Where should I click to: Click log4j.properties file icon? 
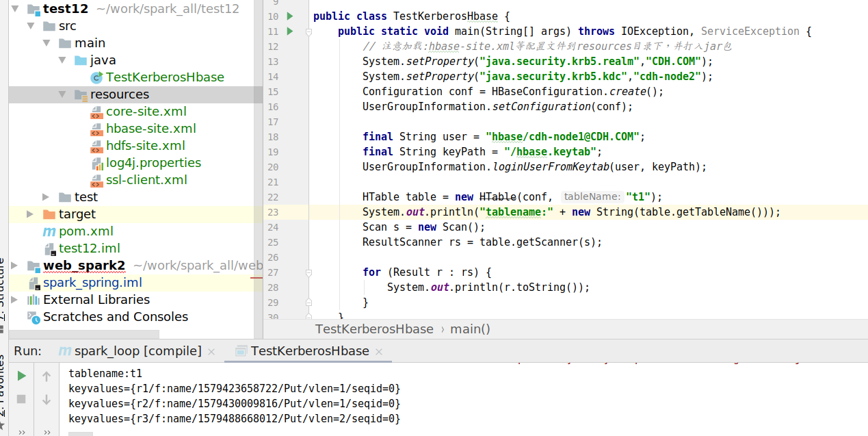point(96,163)
